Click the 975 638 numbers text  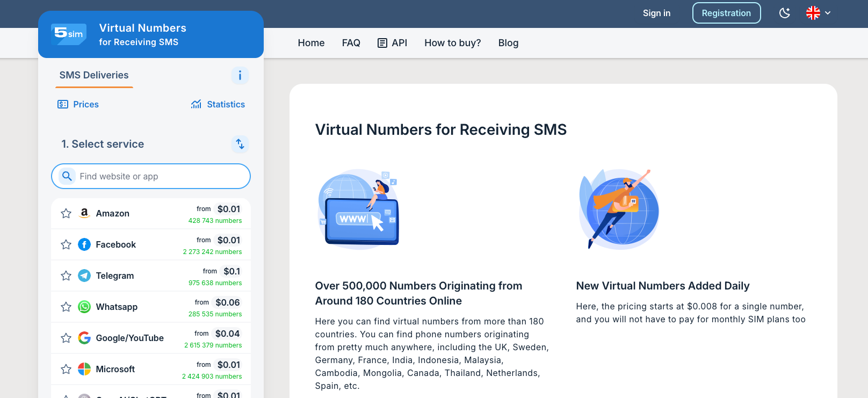pyautogui.click(x=215, y=283)
